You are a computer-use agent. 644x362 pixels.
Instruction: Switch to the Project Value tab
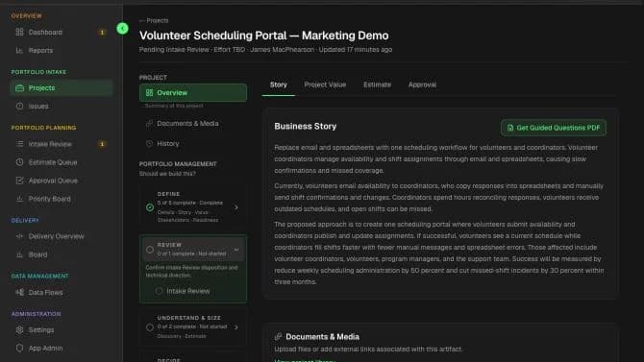[x=325, y=84]
